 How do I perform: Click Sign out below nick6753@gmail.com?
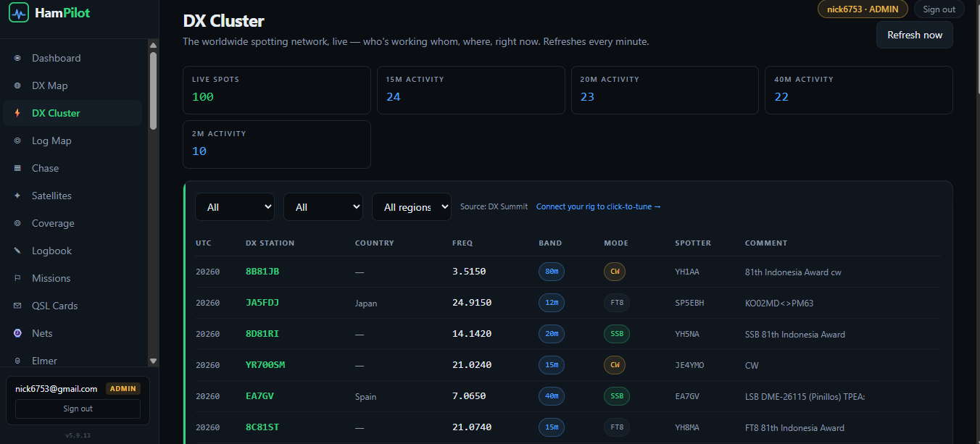click(x=78, y=409)
